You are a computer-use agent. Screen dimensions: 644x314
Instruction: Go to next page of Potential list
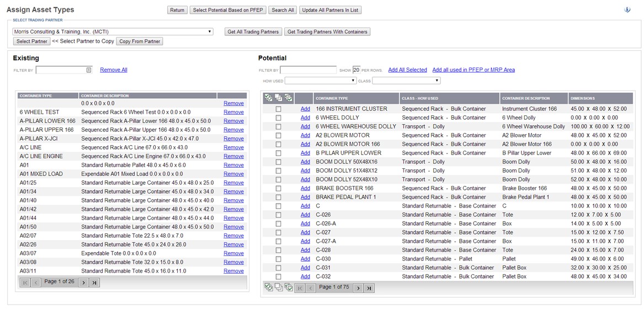click(x=358, y=288)
